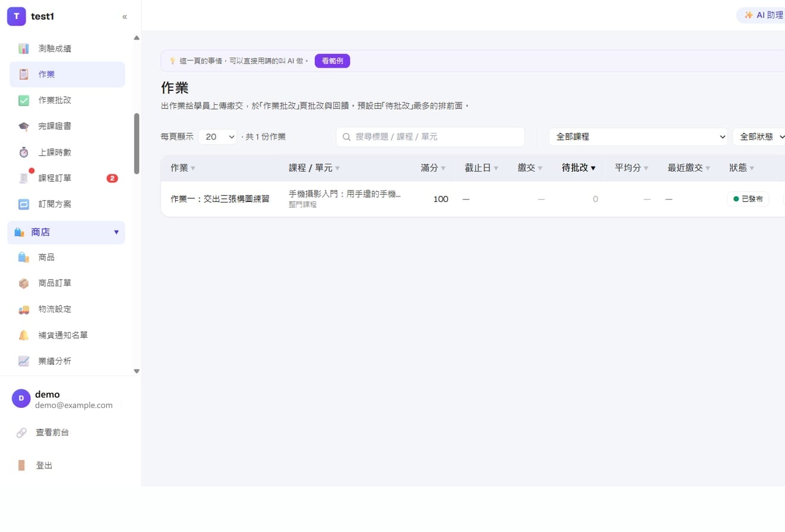785x532 pixels.
Task: Click the 訂閱方案 repeat arrows icon
Action: coord(24,204)
